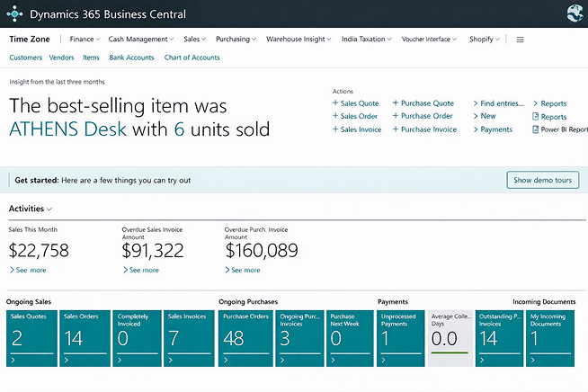Screen dimensions: 588x392
Task: Click the chevron before Find entries
Action: (476, 103)
